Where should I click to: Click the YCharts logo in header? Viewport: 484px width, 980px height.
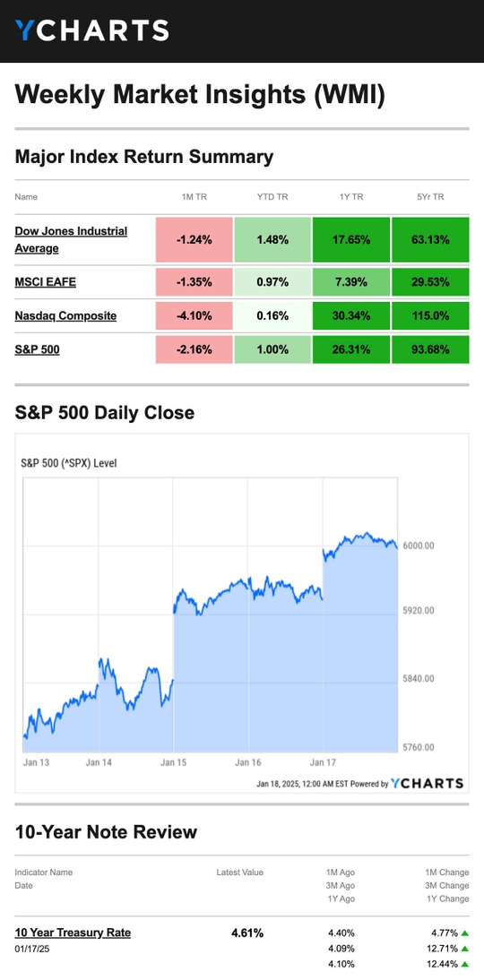92,30
